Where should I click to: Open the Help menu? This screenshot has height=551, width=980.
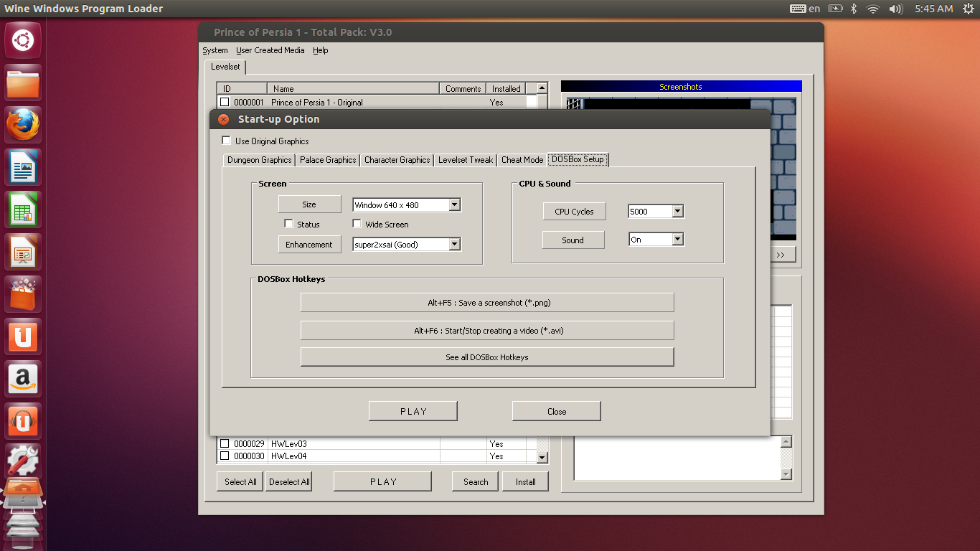click(x=321, y=50)
